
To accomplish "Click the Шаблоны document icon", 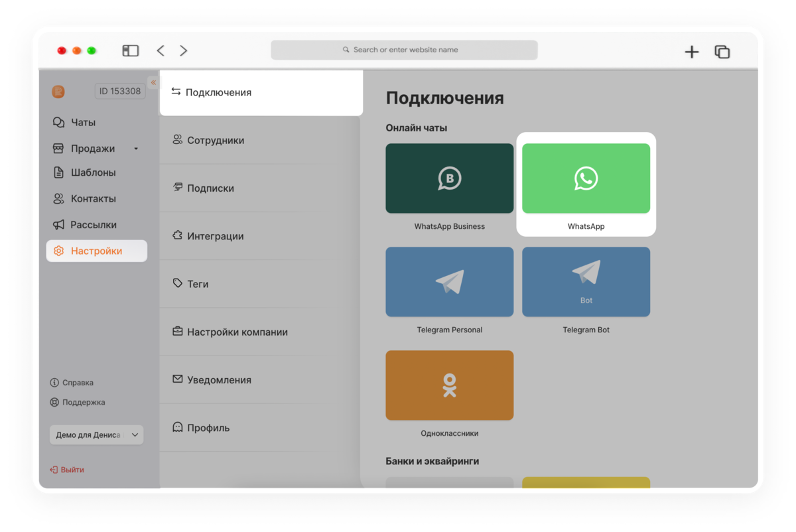I will tap(58, 172).
